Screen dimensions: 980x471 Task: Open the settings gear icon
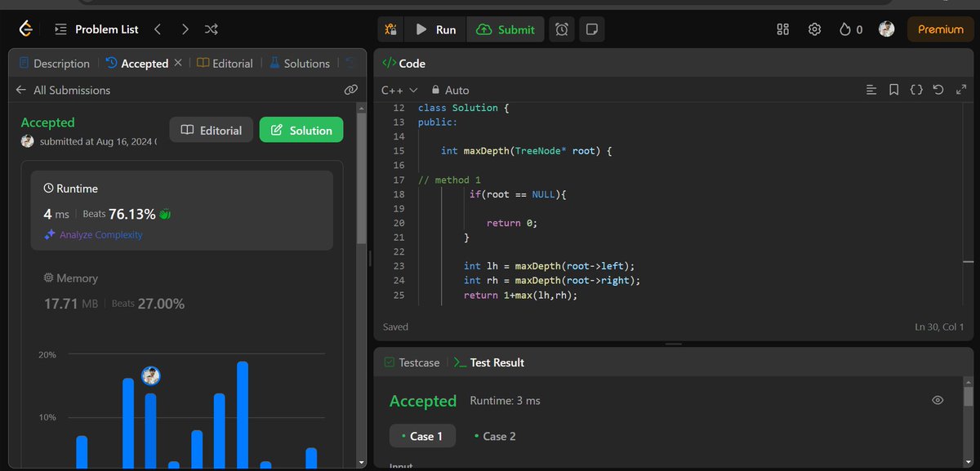pyautogui.click(x=814, y=29)
